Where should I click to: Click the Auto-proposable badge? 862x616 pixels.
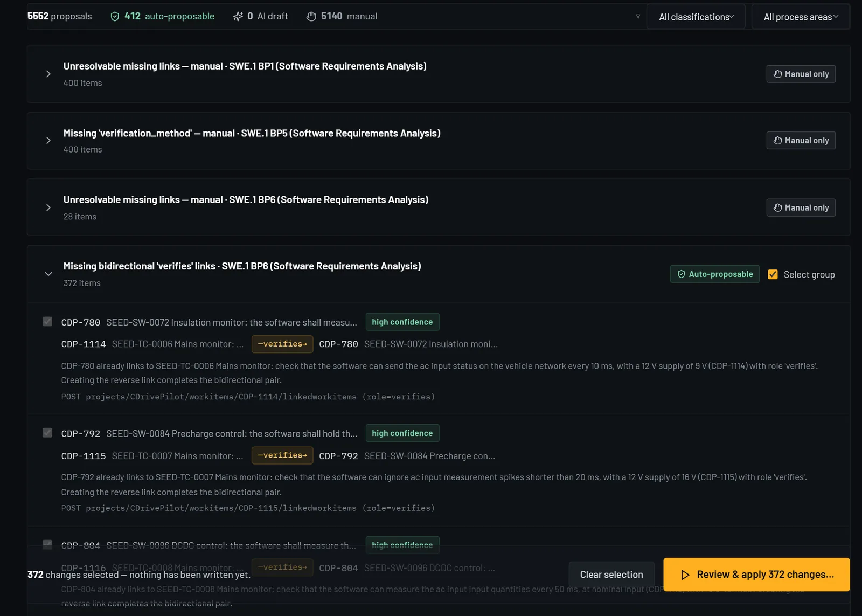point(715,274)
